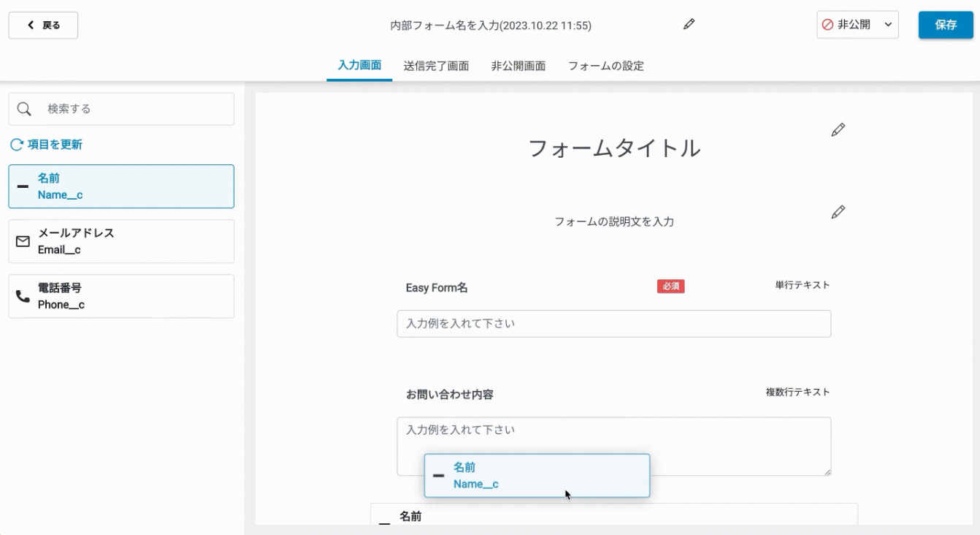980x535 pixels.
Task: Select the メールアドレス Email__c field item
Action: 121,241
